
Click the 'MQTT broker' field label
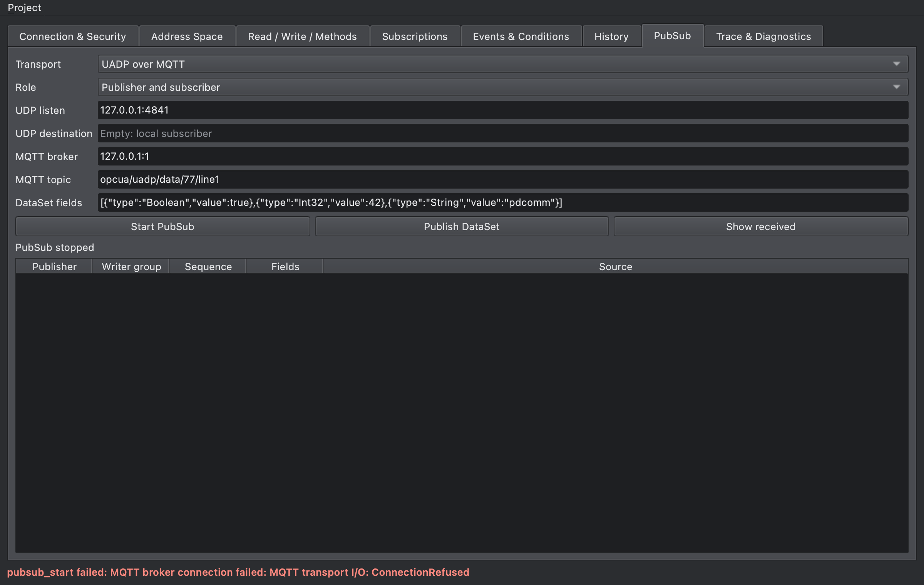[x=47, y=157]
